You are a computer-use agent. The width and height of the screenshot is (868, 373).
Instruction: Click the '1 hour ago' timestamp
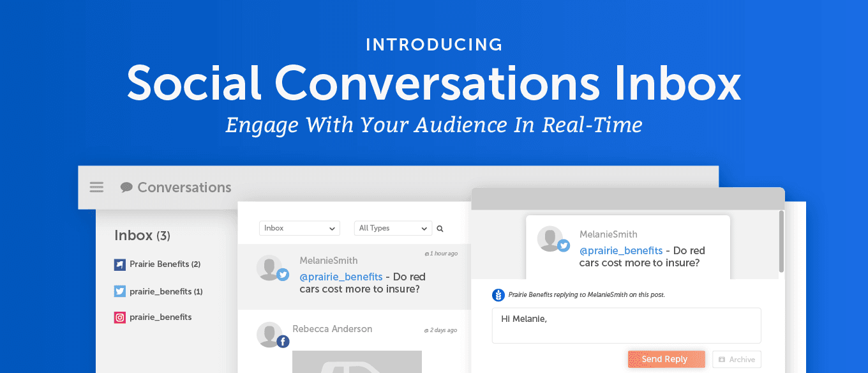click(442, 254)
